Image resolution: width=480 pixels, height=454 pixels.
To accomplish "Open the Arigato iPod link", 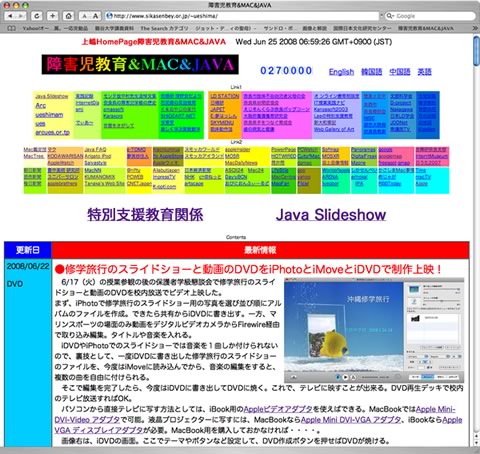I will tap(98, 156).
